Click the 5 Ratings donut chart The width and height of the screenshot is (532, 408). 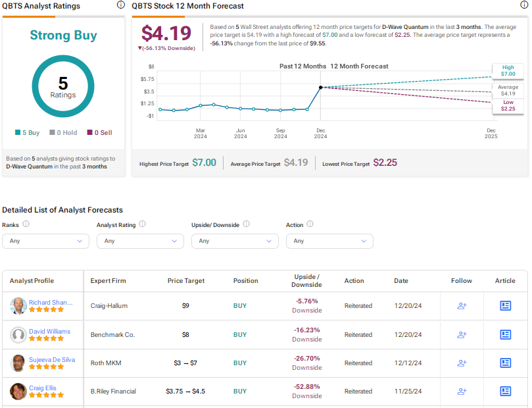[63, 86]
